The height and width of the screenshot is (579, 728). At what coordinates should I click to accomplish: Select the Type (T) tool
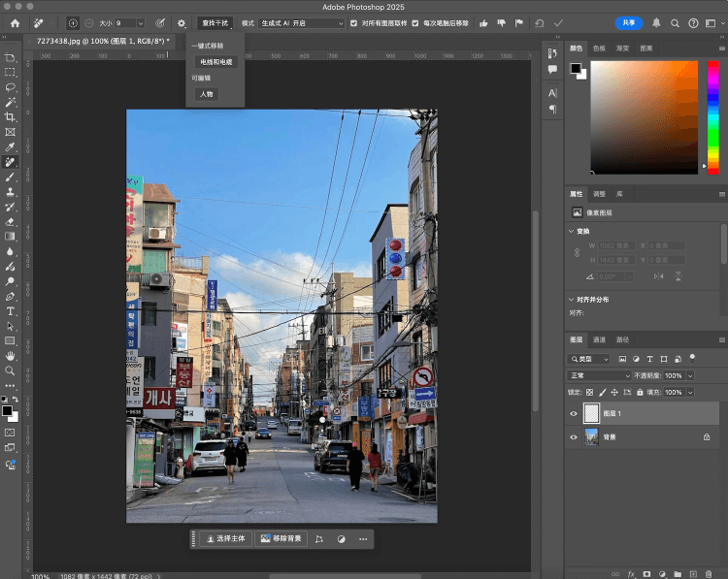pyautogui.click(x=11, y=311)
